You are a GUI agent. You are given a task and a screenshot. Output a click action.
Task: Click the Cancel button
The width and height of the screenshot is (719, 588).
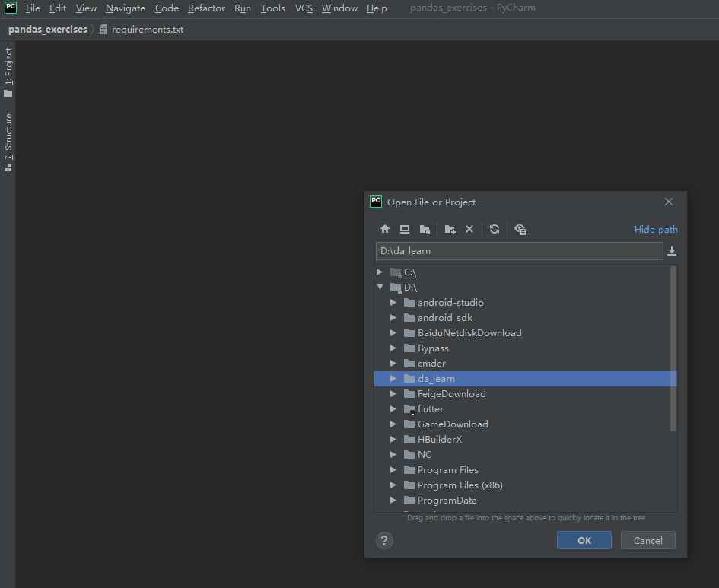648,540
